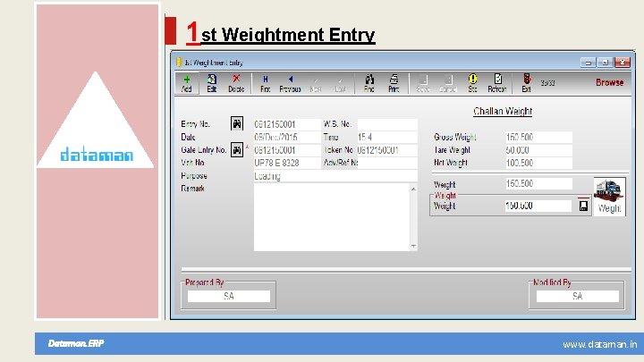
Task: Click the highlighted Weight input 150.000
Action: 538,206
